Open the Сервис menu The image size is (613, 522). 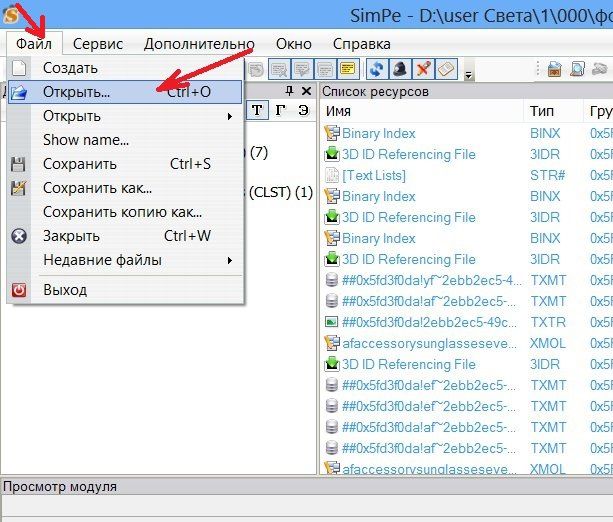pyautogui.click(x=98, y=44)
